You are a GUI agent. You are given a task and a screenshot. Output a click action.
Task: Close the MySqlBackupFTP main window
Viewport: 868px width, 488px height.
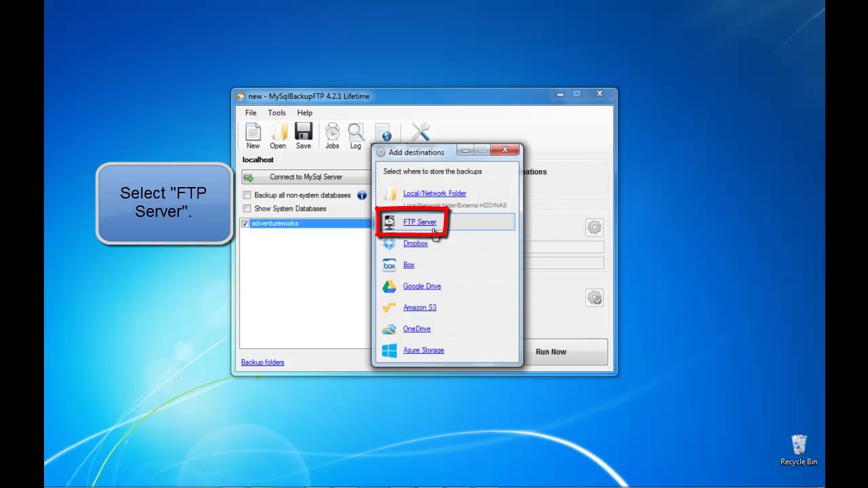point(599,94)
